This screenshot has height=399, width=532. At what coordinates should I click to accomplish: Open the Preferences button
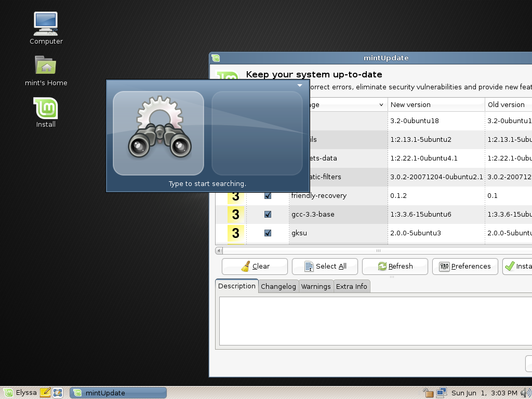coord(465,267)
